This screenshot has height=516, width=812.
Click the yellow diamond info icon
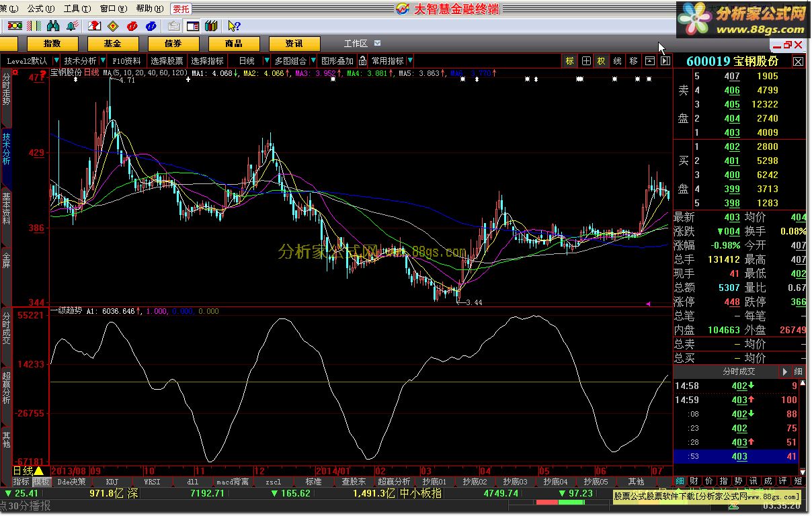click(x=114, y=26)
